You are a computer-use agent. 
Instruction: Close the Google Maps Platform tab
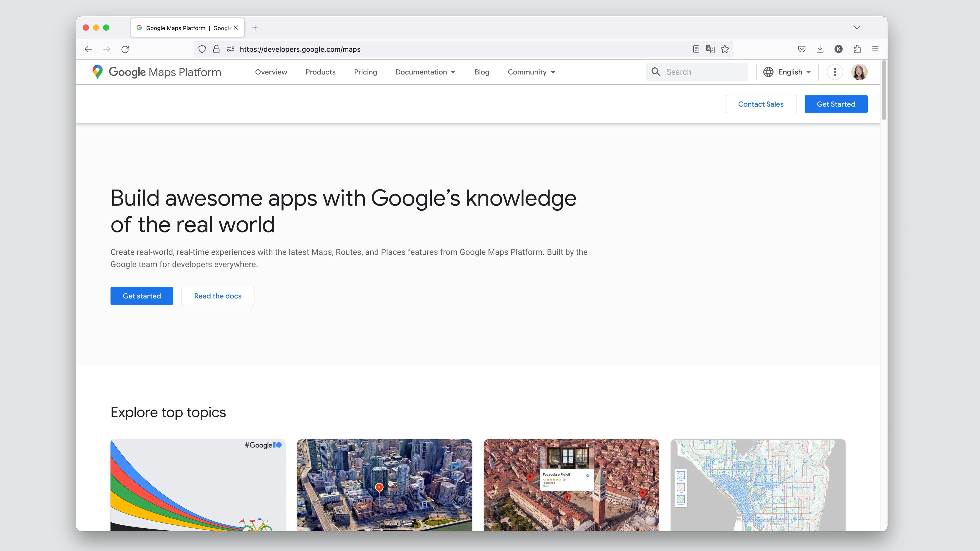coord(236,28)
